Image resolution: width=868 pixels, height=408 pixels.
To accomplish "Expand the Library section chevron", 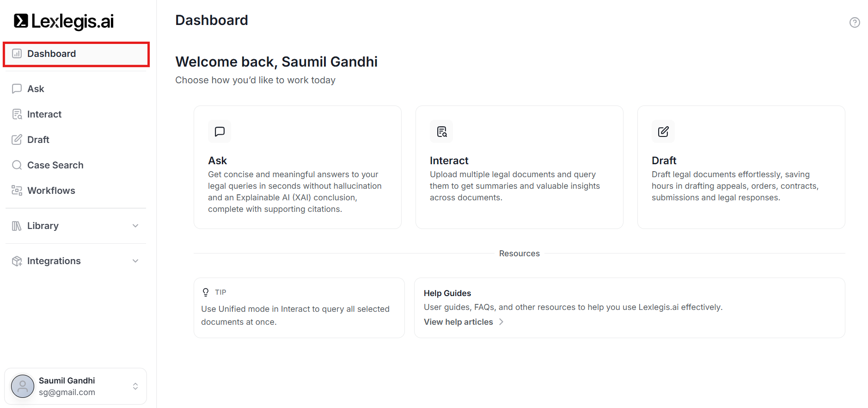I will point(135,226).
